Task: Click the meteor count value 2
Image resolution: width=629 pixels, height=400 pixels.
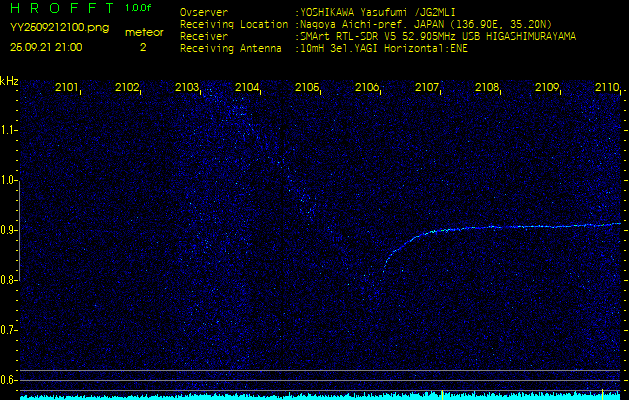Action: (143, 46)
